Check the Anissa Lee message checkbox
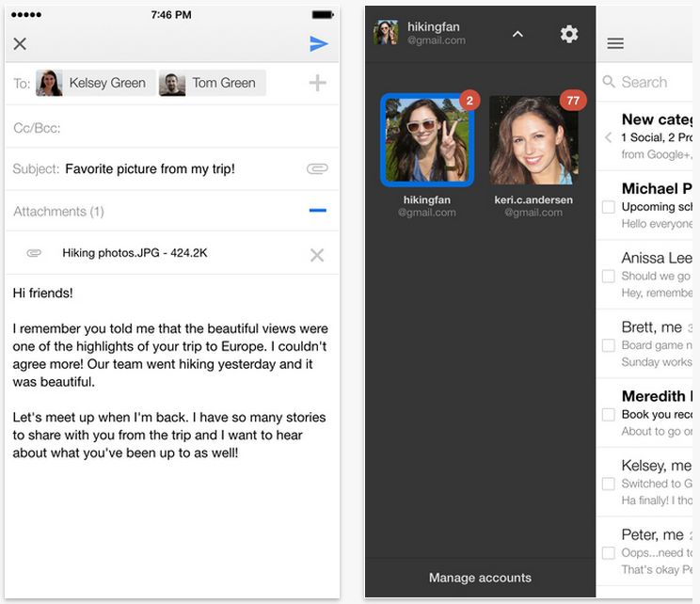The height and width of the screenshot is (604, 700). pos(609,276)
